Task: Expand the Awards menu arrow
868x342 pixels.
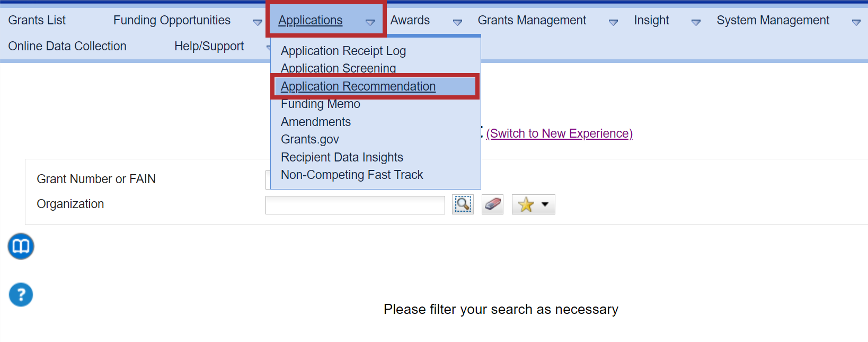Action: point(457,22)
